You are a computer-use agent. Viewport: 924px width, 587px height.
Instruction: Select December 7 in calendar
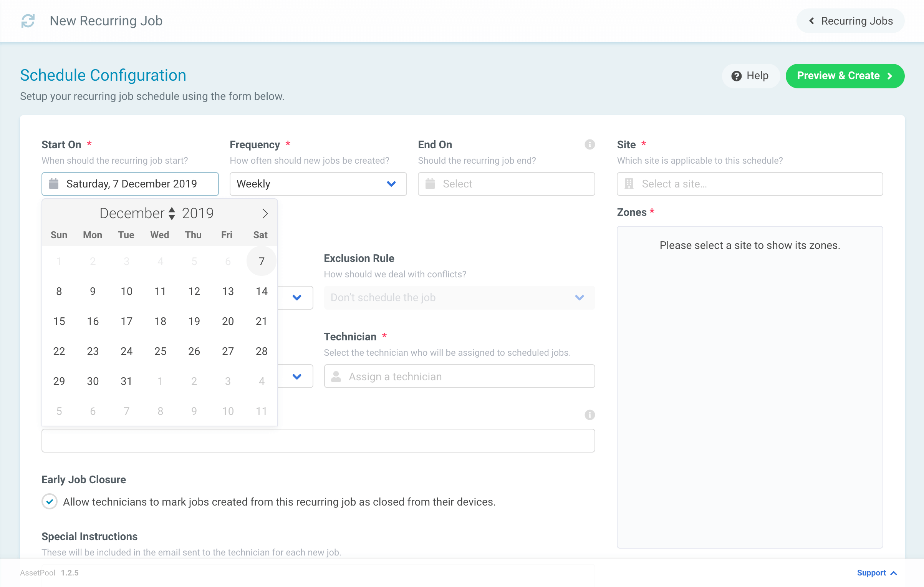point(262,261)
